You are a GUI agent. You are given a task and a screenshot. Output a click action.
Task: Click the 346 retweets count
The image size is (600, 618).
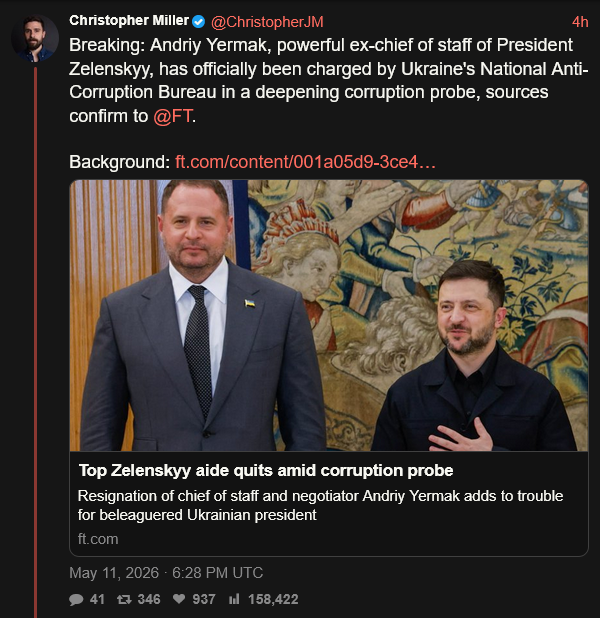[149, 599]
